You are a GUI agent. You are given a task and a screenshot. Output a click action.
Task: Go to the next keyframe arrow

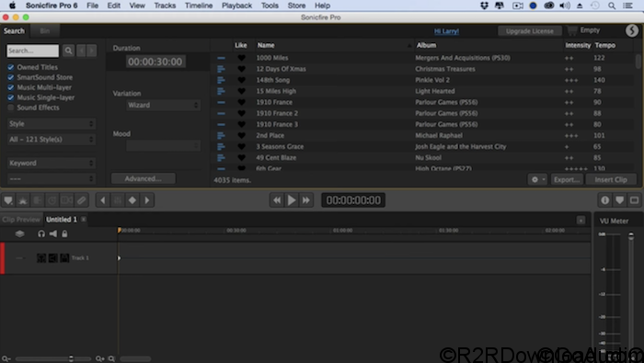click(147, 200)
